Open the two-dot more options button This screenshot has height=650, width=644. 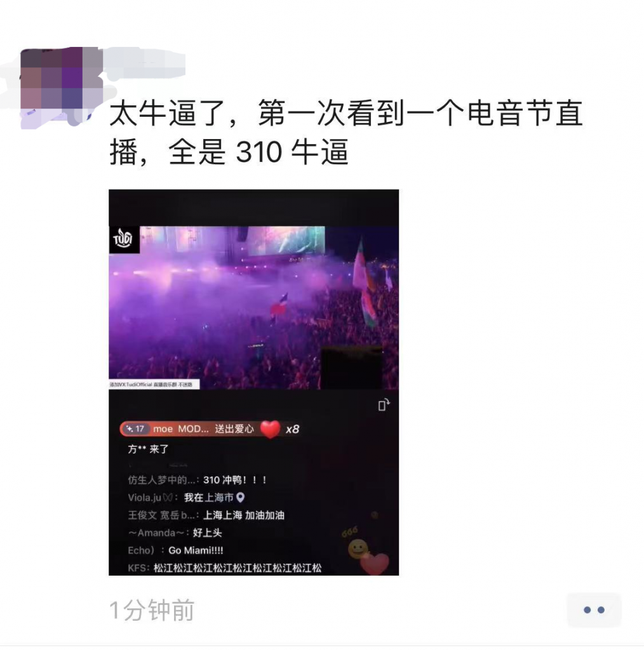pos(594,610)
